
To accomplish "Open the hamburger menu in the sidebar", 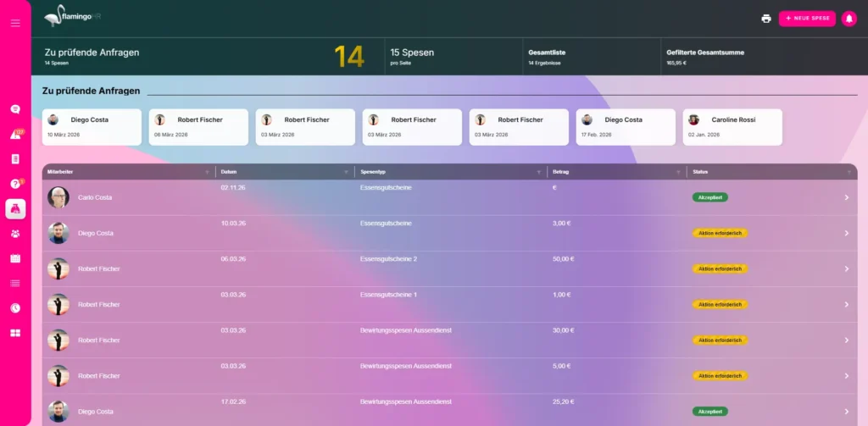I will point(15,23).
